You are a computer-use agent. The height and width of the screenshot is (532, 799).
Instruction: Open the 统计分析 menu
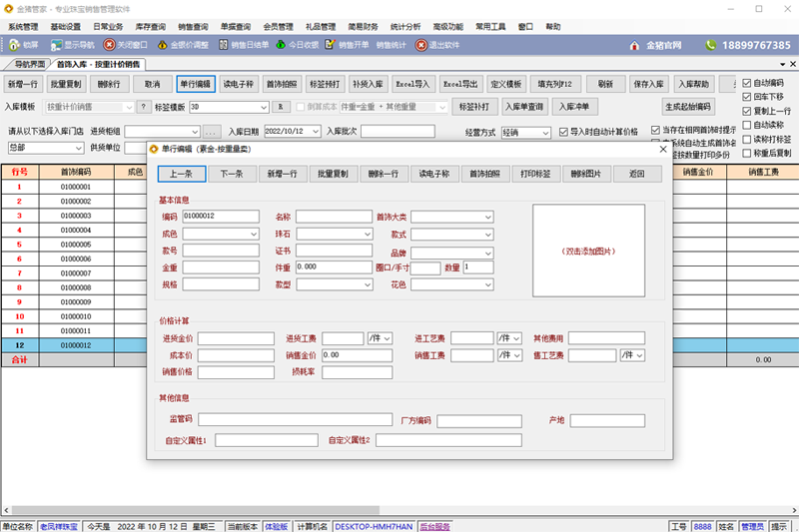point(405,27)
